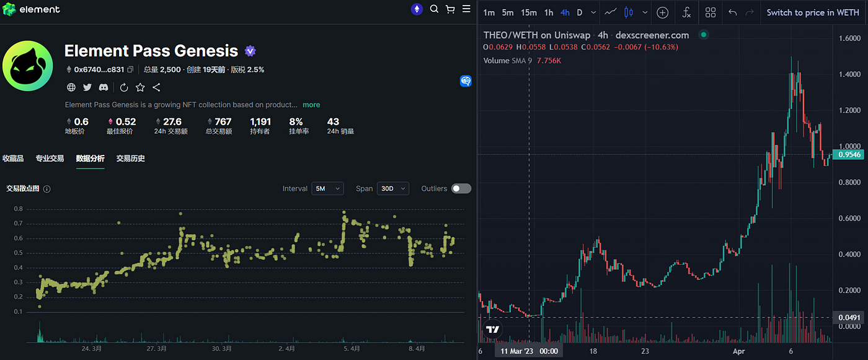Select candlestick chart type icon

point(629,12)
